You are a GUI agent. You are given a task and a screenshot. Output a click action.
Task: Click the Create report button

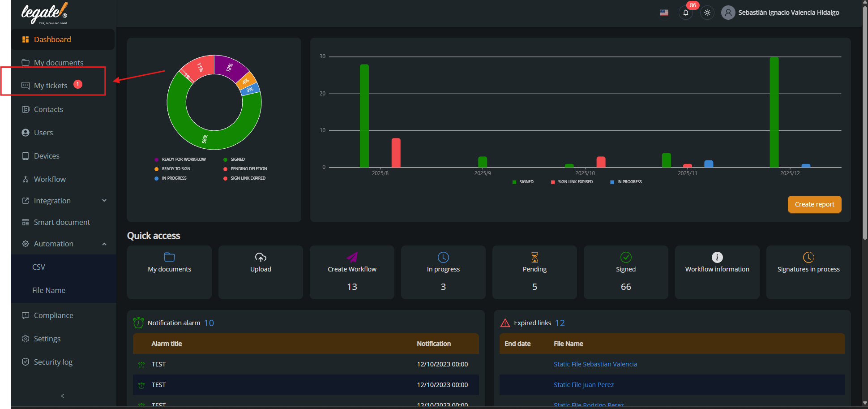[x=814, y=204]
